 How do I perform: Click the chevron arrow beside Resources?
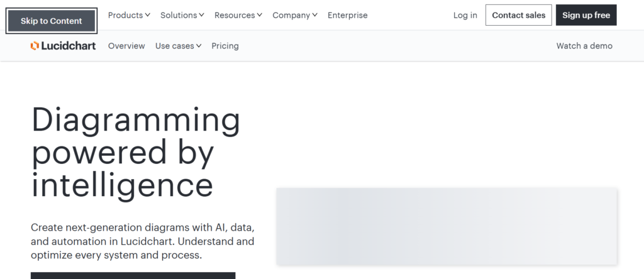click(x=259, y=15)
